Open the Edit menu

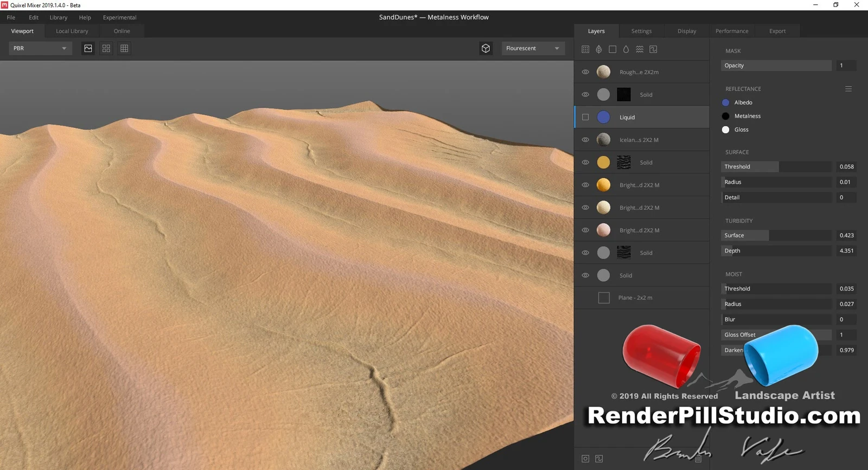[34, 17]
